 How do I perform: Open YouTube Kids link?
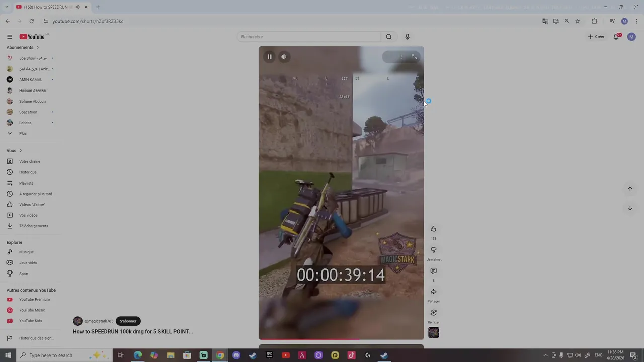click(30, 321)
